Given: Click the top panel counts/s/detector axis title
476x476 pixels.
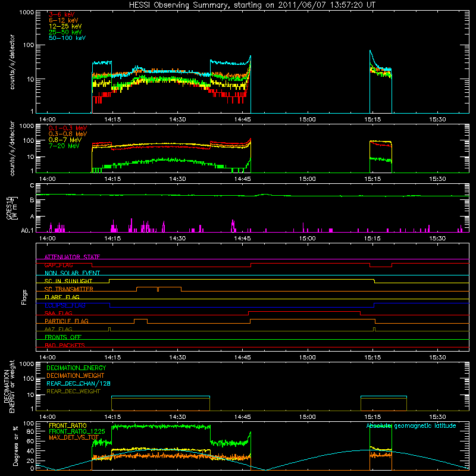Looking at the screenshot, I should [12, 62].
